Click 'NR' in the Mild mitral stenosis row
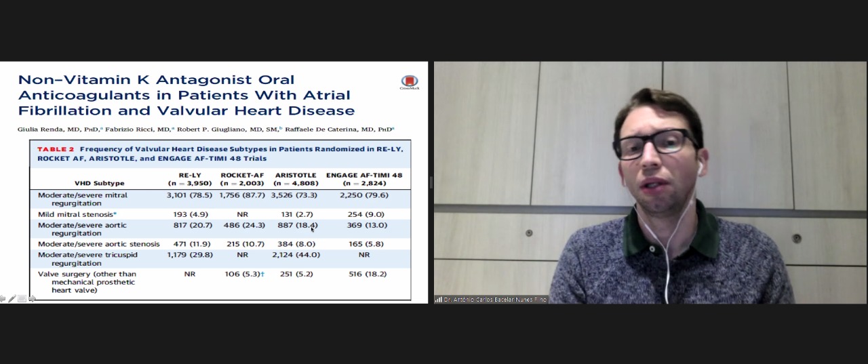The width and height of the screenshot is (868, 364). [x=242, y=214]
